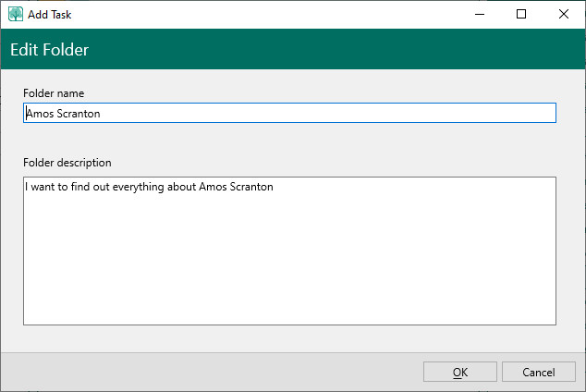
Task: Cancel the folder edit
Action: [539, 372]
